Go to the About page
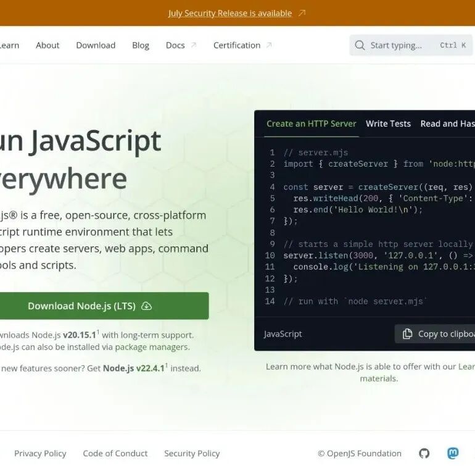 (x=47, y=45)
